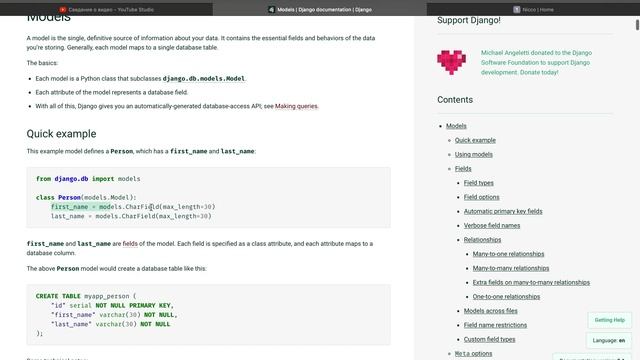The image size is (640, 360).
Task: Open Michael Angeletti donation message link
Action: pyautogui.click(x=536, y=62)
